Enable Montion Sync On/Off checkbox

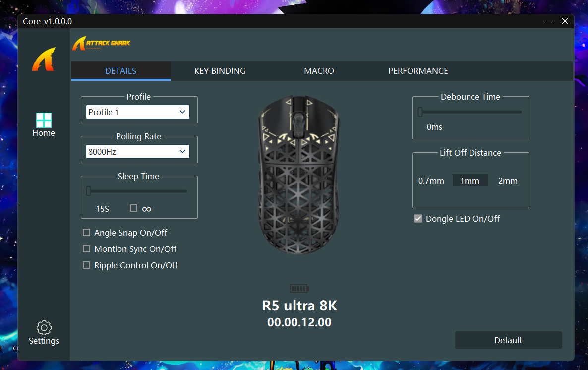[87, 249]
